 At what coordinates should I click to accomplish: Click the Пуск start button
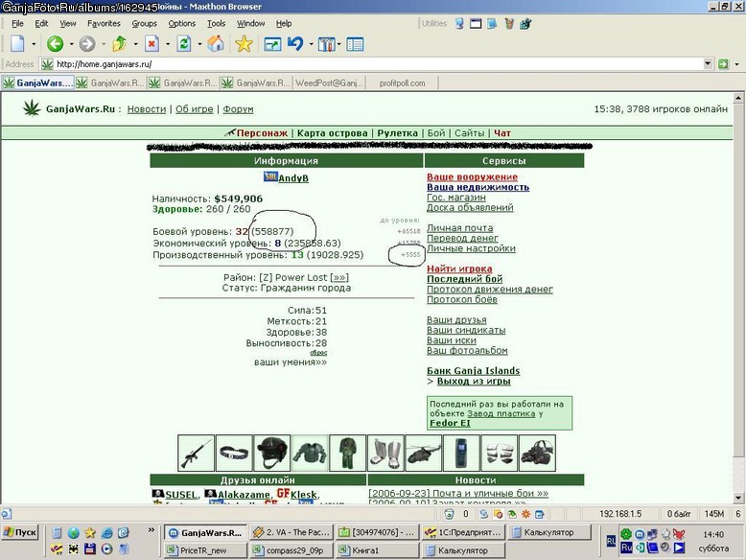pyautogui.click(x=20, y=532)
